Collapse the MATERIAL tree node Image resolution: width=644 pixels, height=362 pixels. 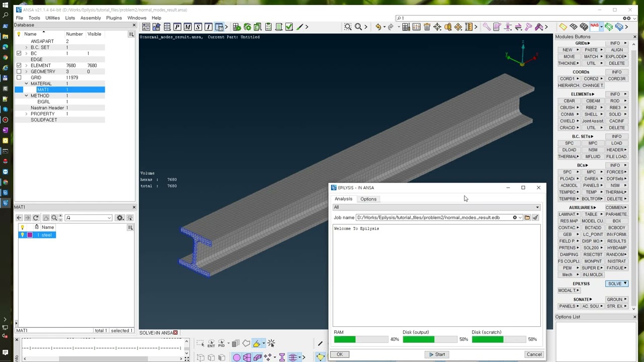26,83
